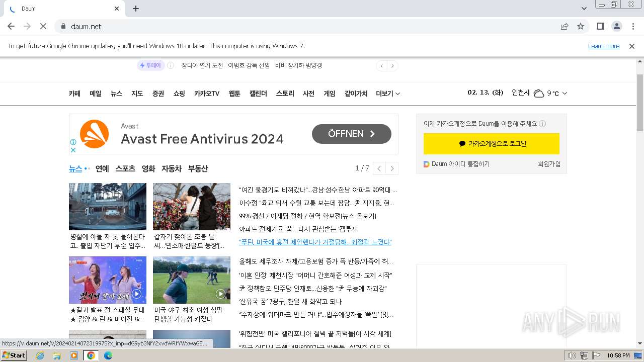Open Internet Explorer from taskbar
This screenshot has width=644, height=362.
(40, 355)
